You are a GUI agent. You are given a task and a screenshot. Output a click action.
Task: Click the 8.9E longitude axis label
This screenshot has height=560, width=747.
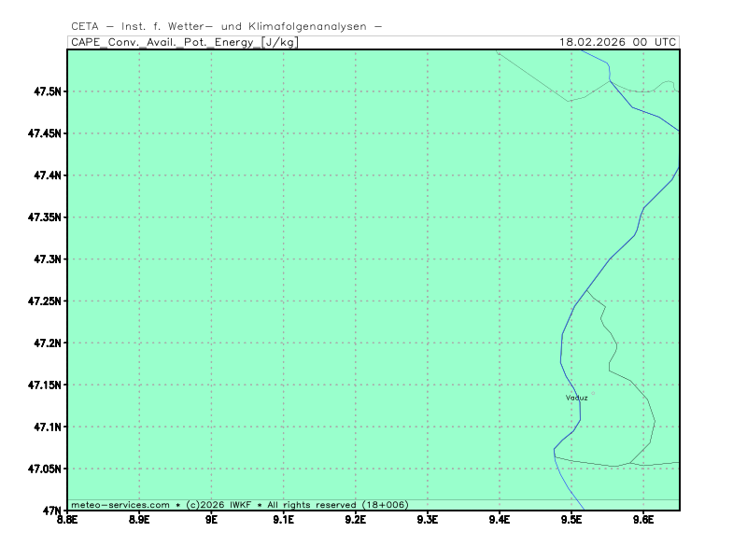139,519
